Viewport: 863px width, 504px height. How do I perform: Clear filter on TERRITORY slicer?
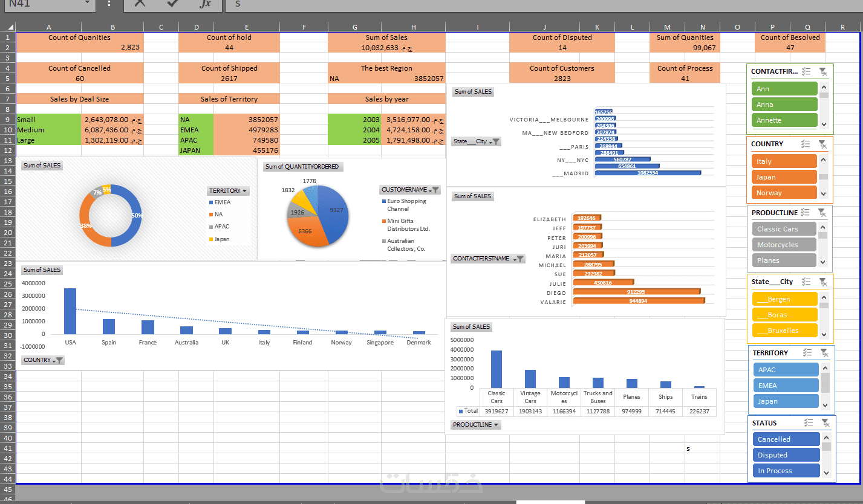point(824,353)
